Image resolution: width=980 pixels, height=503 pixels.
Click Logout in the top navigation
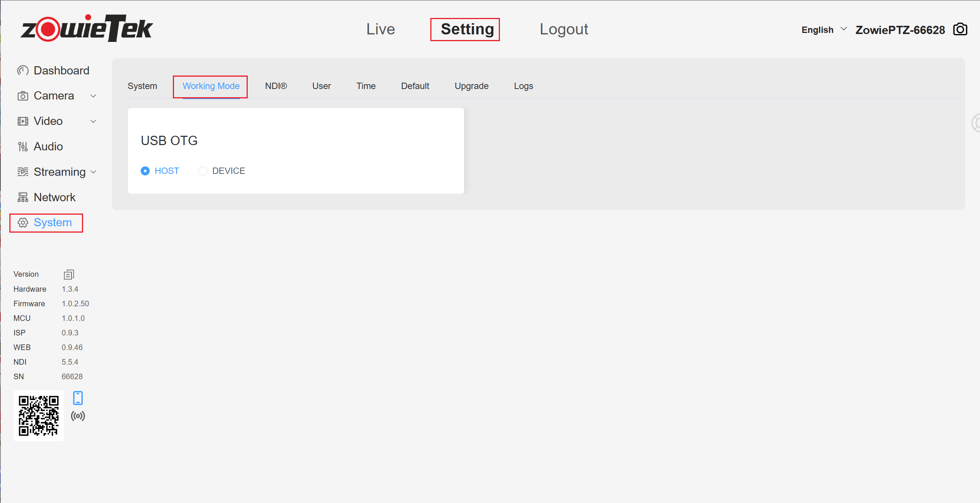(564, 29)
